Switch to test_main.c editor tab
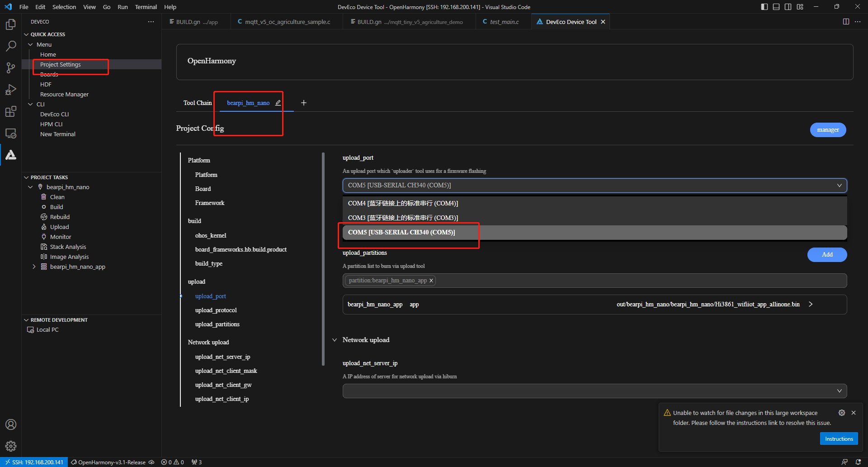 504,22
